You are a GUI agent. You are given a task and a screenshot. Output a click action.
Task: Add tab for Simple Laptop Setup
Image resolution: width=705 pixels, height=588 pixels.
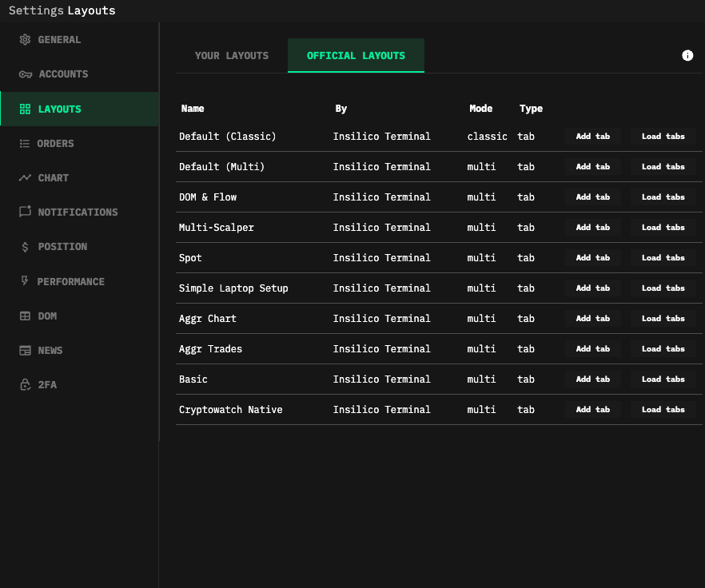coord(592,288)
